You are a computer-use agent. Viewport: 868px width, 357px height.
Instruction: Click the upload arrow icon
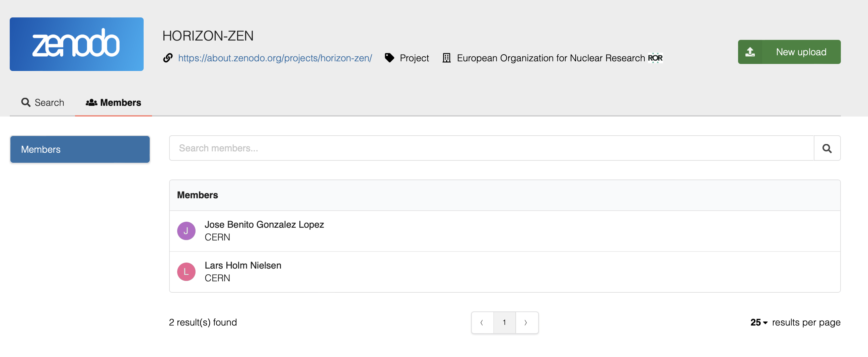tap(750, 52)
